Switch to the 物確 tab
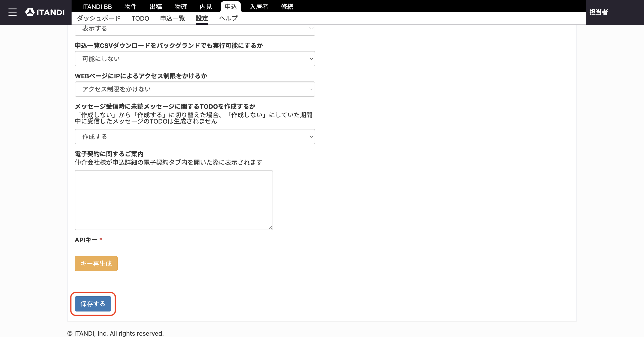The image size is (644, 337). 181,6
